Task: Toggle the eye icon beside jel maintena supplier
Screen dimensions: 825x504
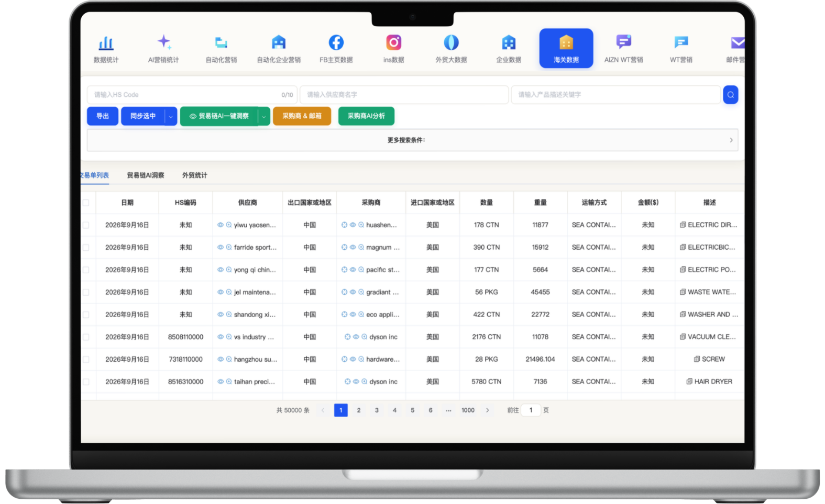Action: tap(221, 292)
